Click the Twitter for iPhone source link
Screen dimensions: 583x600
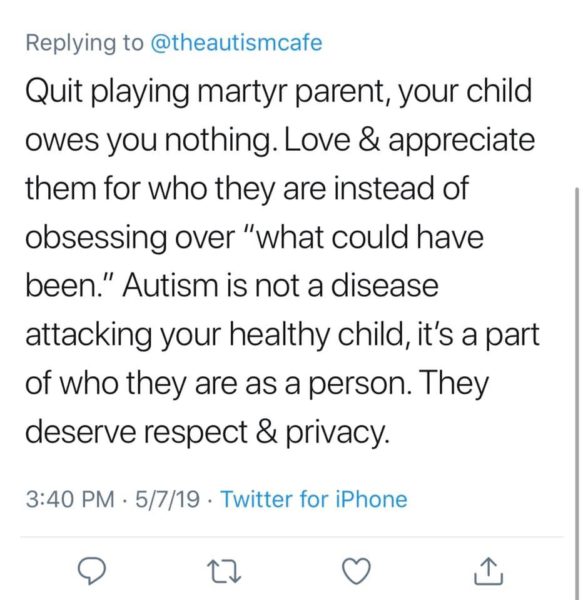pyautogui.click(x=314, y=499)
